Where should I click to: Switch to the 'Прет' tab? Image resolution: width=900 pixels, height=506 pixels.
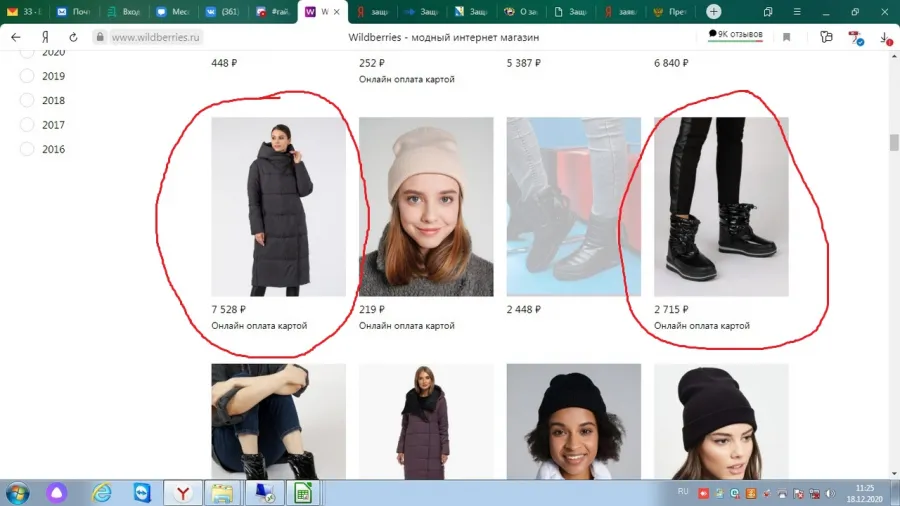pos(670,11)
